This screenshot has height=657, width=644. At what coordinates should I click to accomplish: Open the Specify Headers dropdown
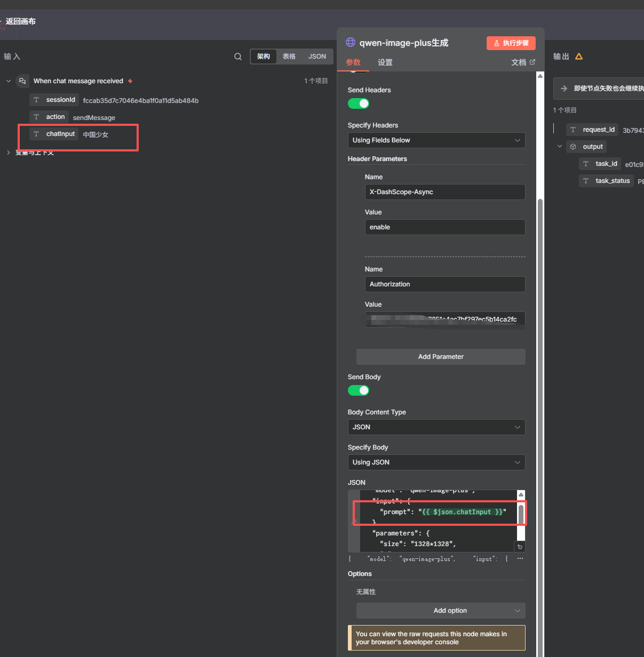coord(436,140)
